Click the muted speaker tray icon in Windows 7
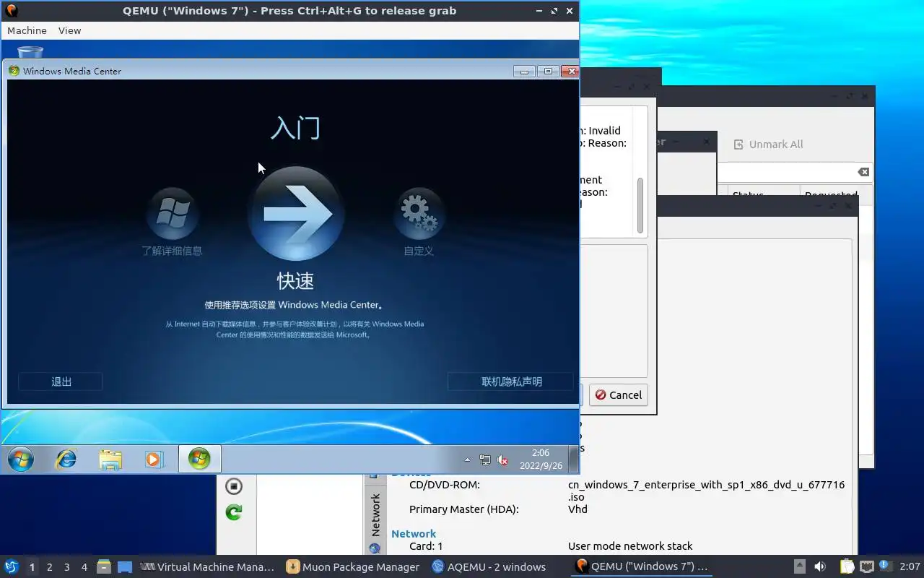 pos(502,460)
